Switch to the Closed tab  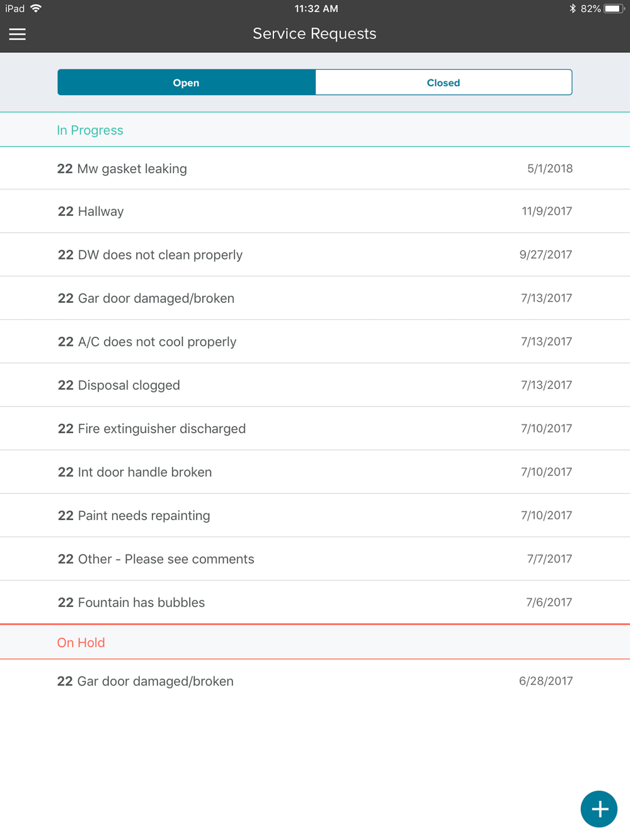[444, 82]
